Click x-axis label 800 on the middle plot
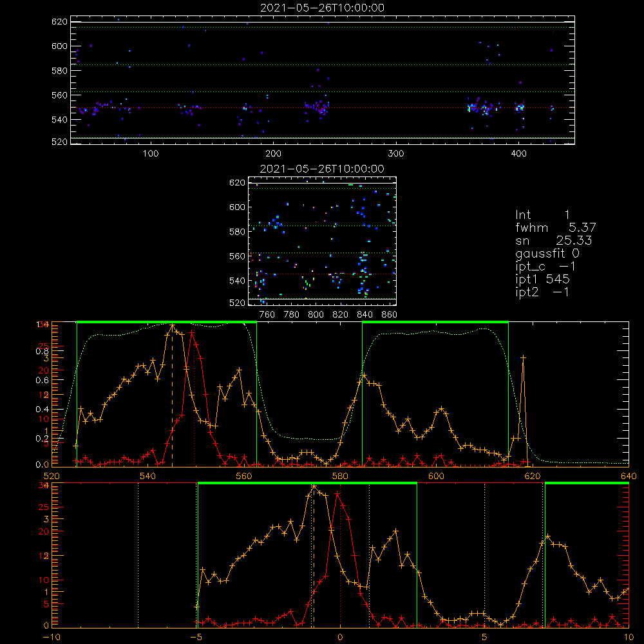This screenshot has height=644, width=644. click(x=316, y=315)
